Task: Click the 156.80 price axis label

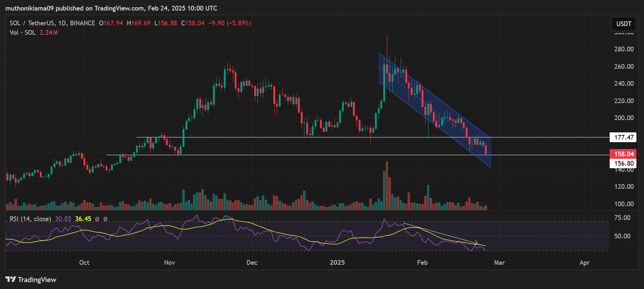Action: [x=623, y=163]
